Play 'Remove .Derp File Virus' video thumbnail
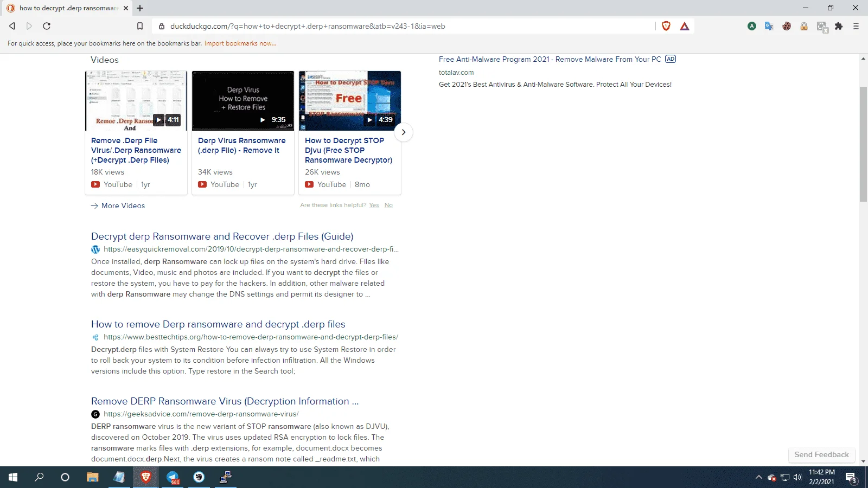 tap(136, 101)
